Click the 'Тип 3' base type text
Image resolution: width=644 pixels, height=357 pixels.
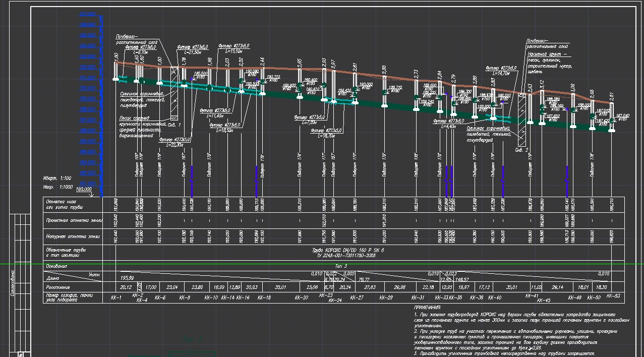pos(341,266)
